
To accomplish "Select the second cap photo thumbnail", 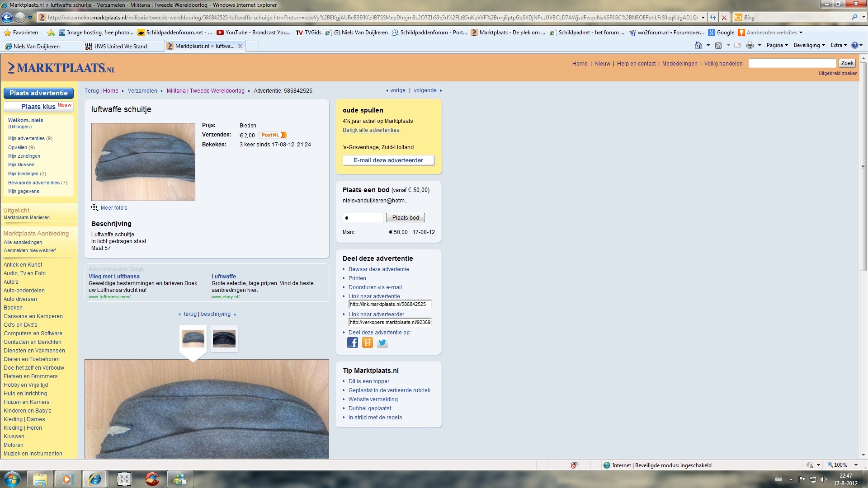I will tap(224, 338).
